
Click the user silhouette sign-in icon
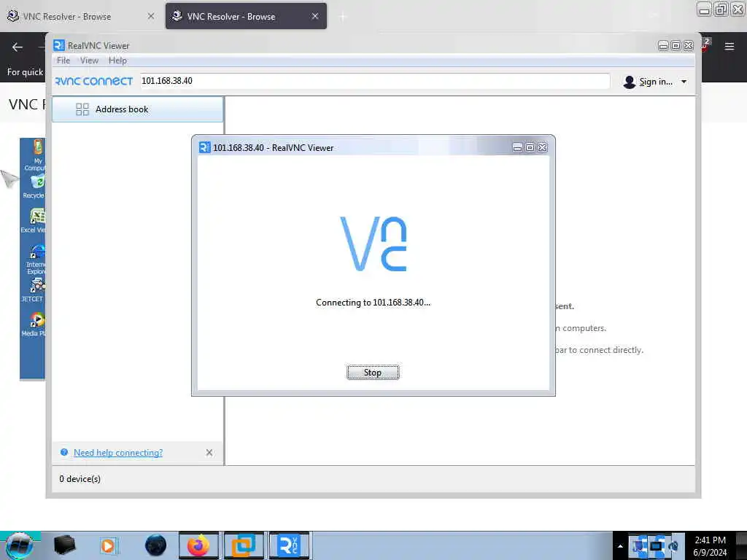coord(630,82)
